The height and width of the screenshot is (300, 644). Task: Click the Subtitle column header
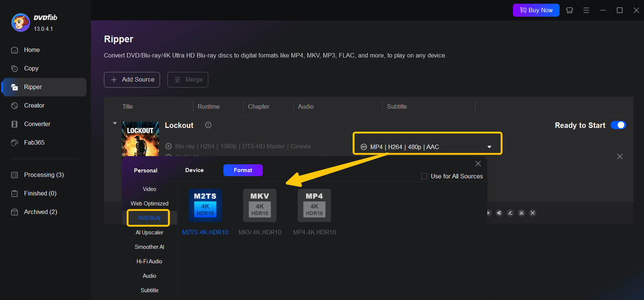tap(397, 106)
